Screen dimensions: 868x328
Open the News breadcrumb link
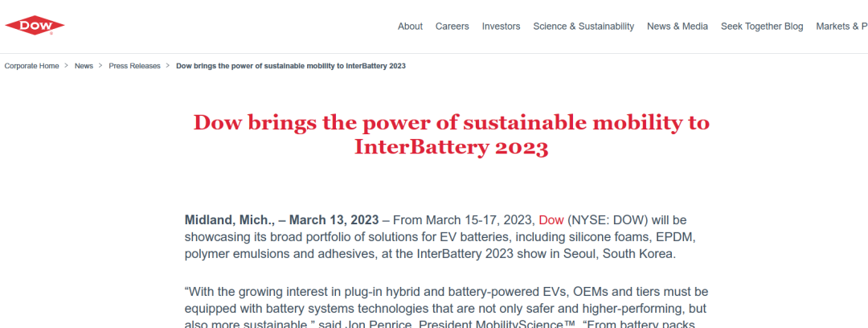click(x=84, y=66)
